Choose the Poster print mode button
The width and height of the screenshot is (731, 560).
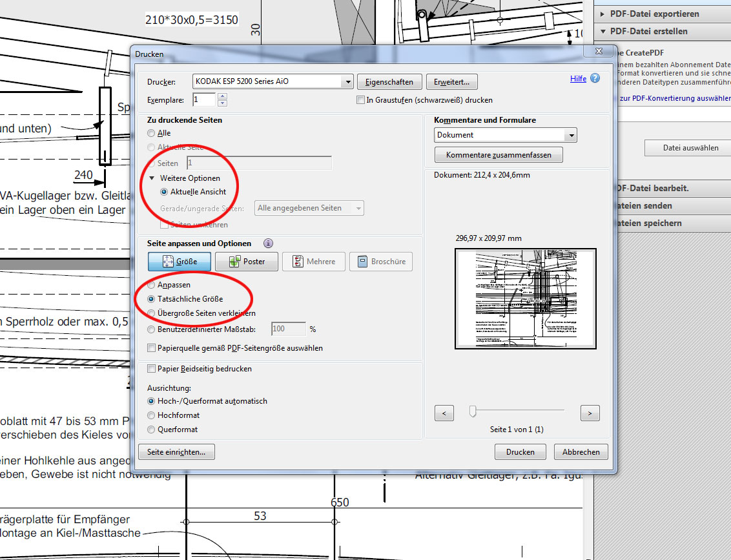[x=249, y=262]
